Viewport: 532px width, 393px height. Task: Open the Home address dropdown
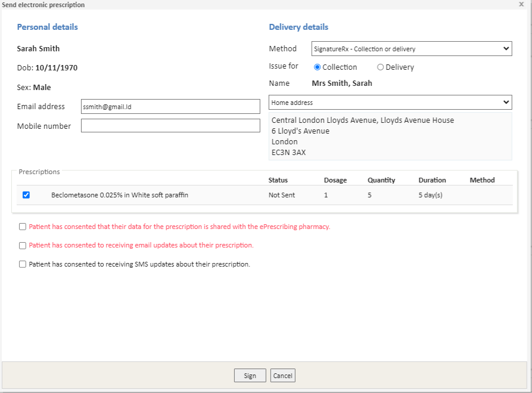tap(390, 102)
